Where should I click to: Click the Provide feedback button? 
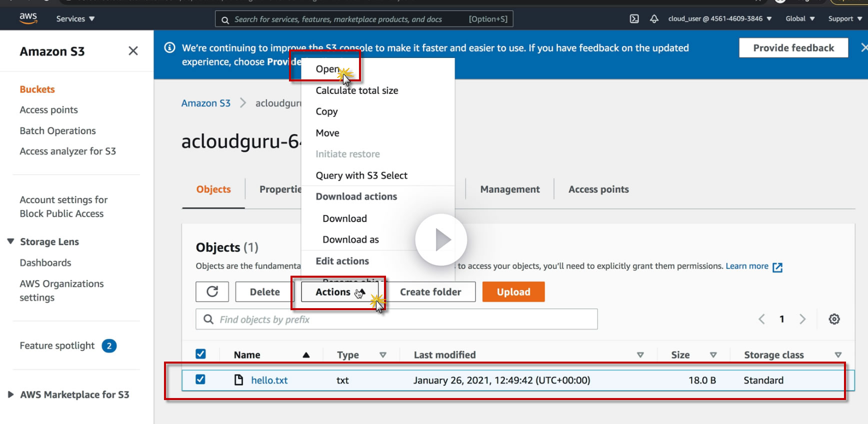coord(793,47)
